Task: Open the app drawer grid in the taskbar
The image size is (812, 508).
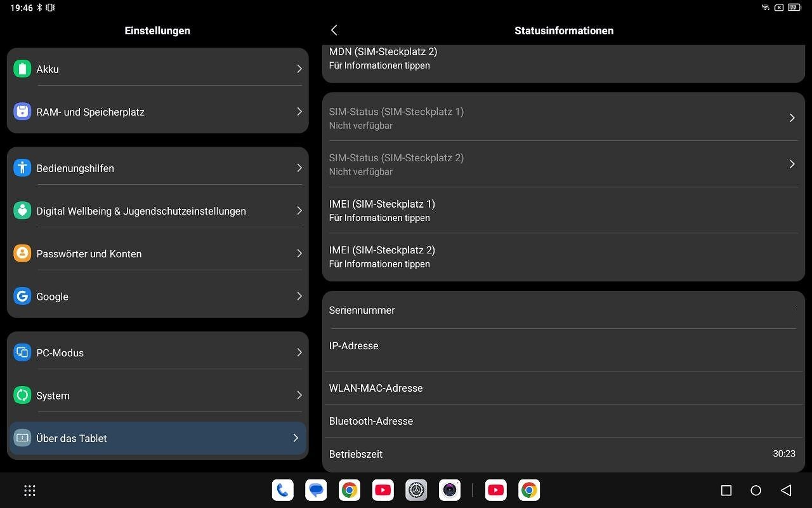Action: click(29, 490)
